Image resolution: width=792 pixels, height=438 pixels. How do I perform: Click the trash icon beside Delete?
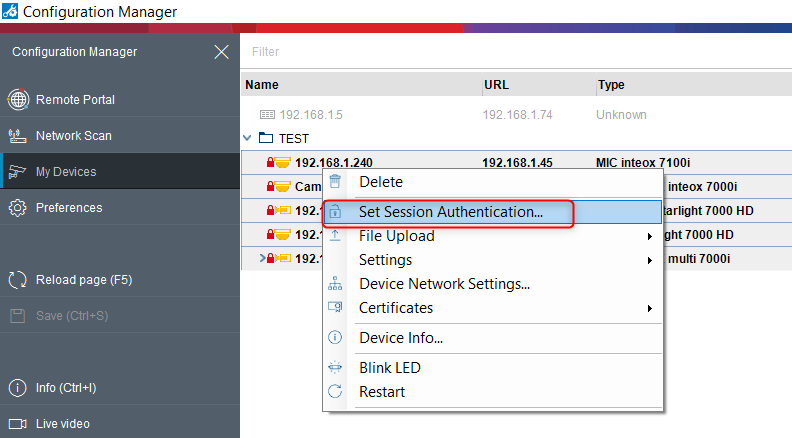click(x=335, y=182)
